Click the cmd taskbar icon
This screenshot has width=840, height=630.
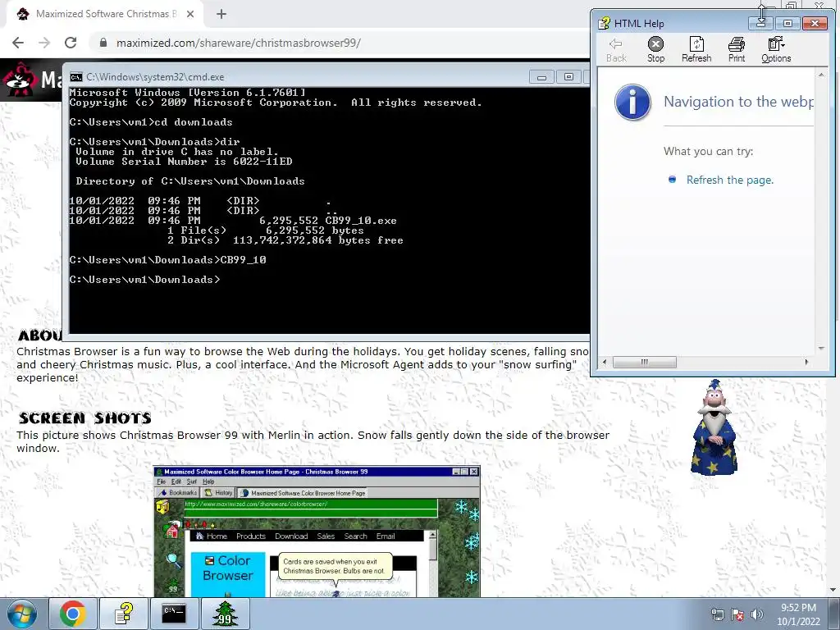(x=174, y=614)
